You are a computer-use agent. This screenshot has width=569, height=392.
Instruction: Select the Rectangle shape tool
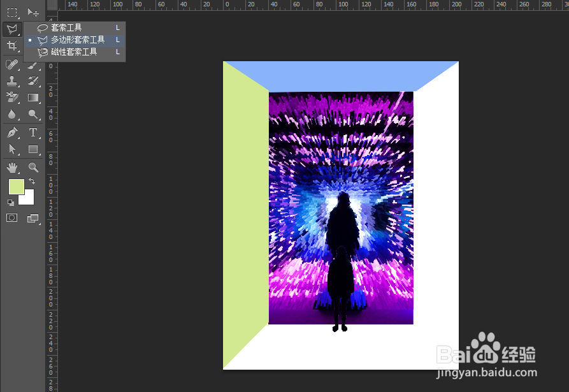(x=33, y=149)
